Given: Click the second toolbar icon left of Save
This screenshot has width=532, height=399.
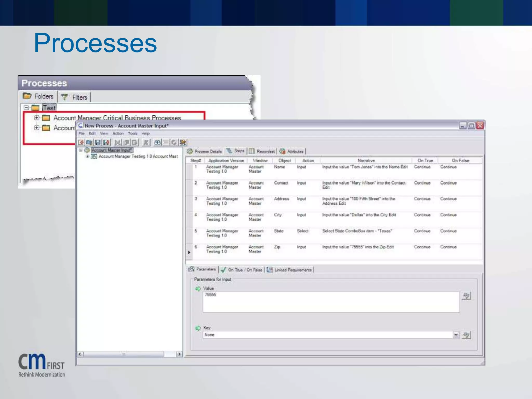Looking at the screenshot, I should pos(89,142).
